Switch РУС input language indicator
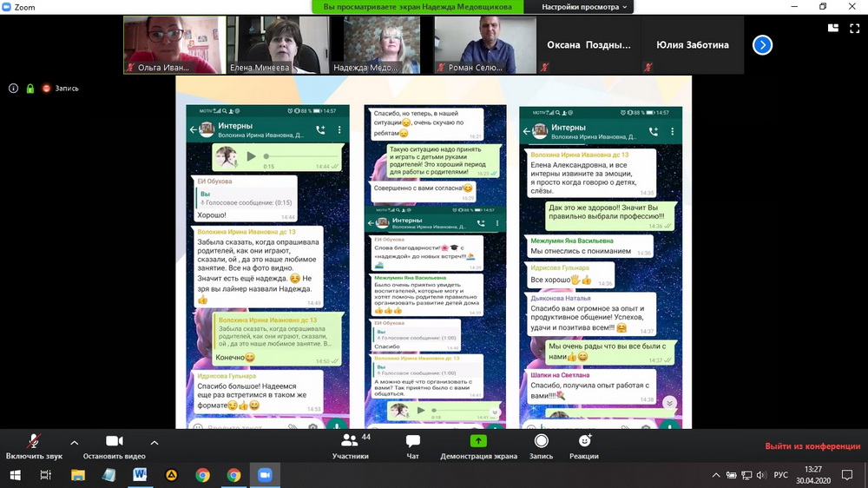868x488 pixels. pos(780,475)
